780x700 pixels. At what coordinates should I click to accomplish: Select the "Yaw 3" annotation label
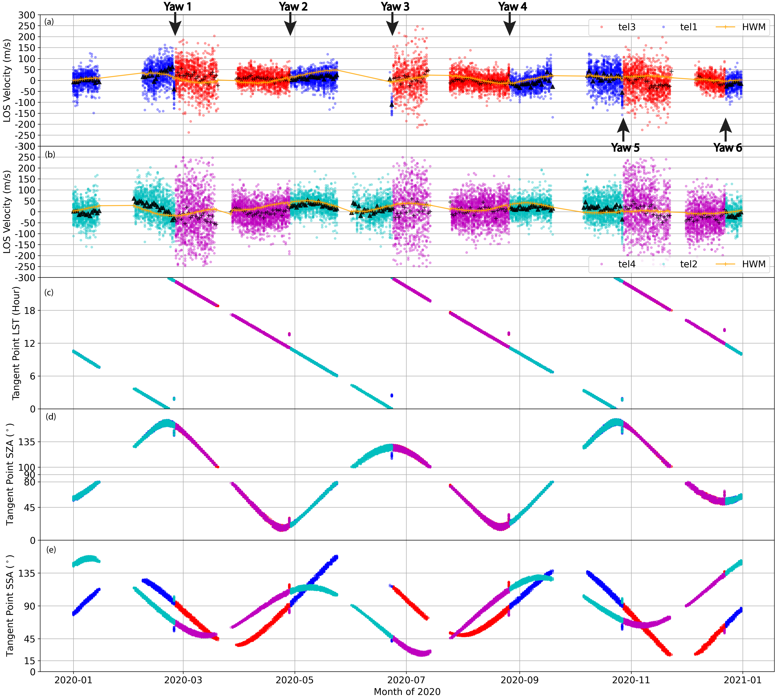coord(395,6)
